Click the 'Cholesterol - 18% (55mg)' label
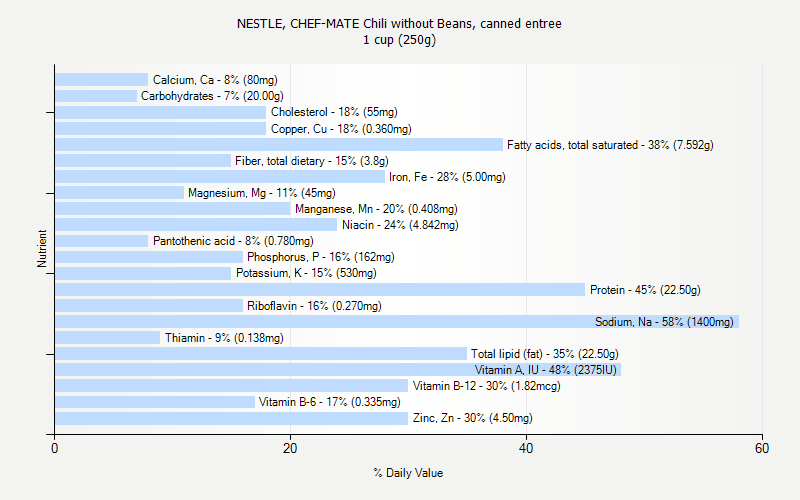Viewport: 800px width, 500px height. coord(334,112)
